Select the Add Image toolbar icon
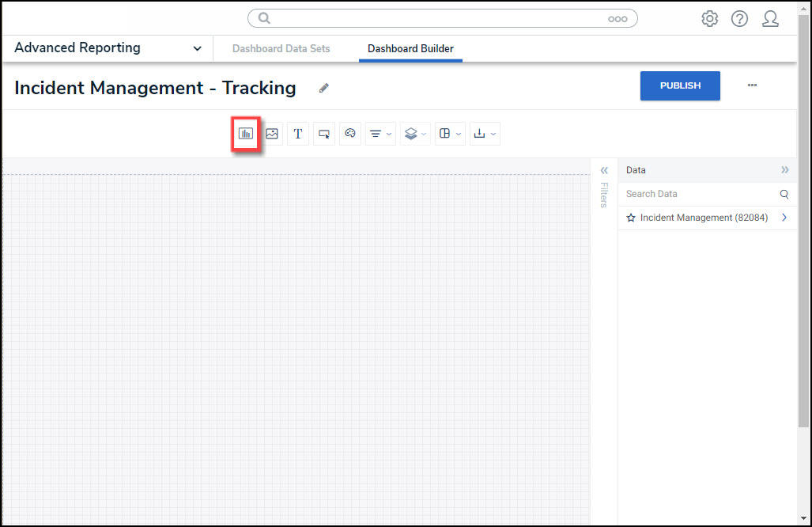Viewport: 812px width, 527px height. pyautogui.click(x=272, y=134)
